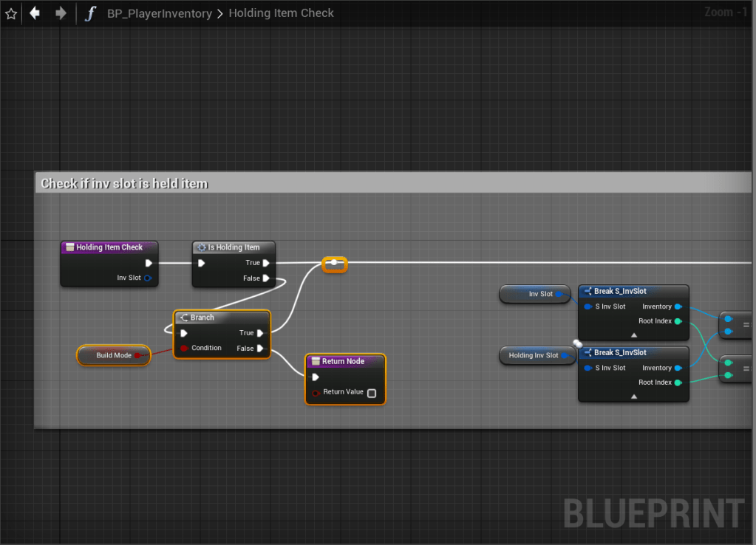Click the Build Mode variable output pin
Screen dimensions: 756x545
coord(138,356)
